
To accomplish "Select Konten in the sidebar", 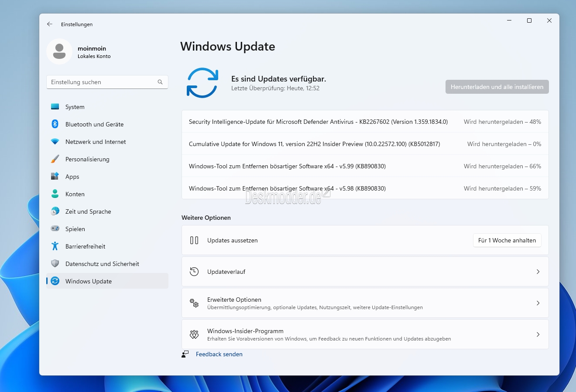I will pos(107,194).
